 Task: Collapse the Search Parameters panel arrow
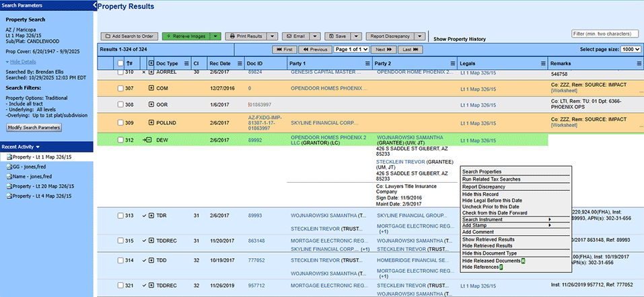[95, 5]
